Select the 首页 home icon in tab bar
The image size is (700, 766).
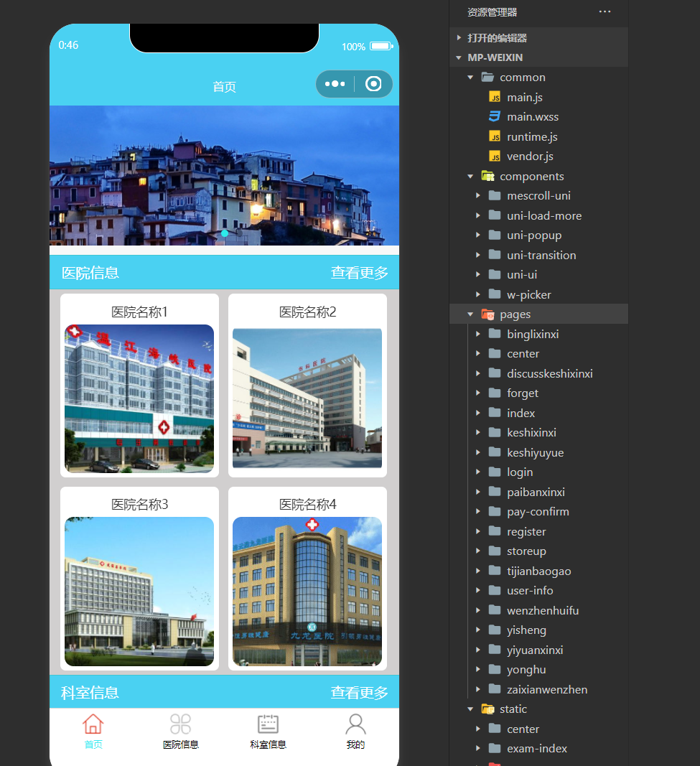point(93,724)
